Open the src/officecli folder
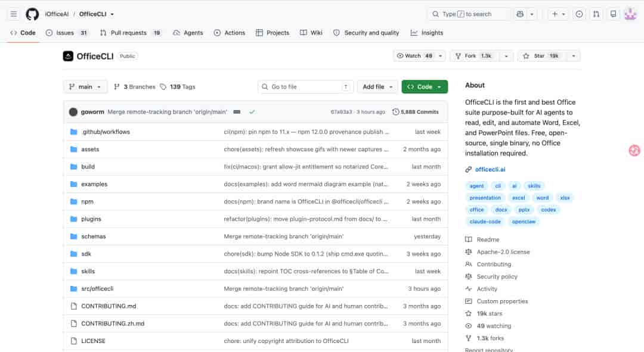Viewport: 644px width, 352px height. (x=97, y=289)
